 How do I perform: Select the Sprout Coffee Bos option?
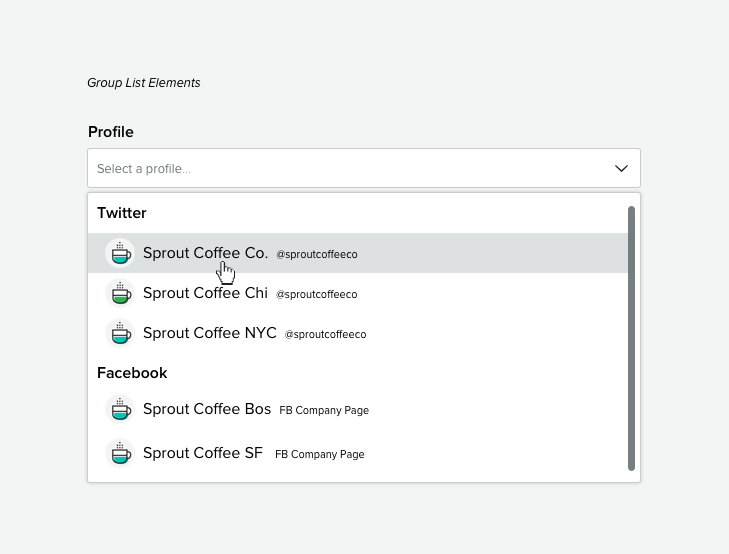206,409
